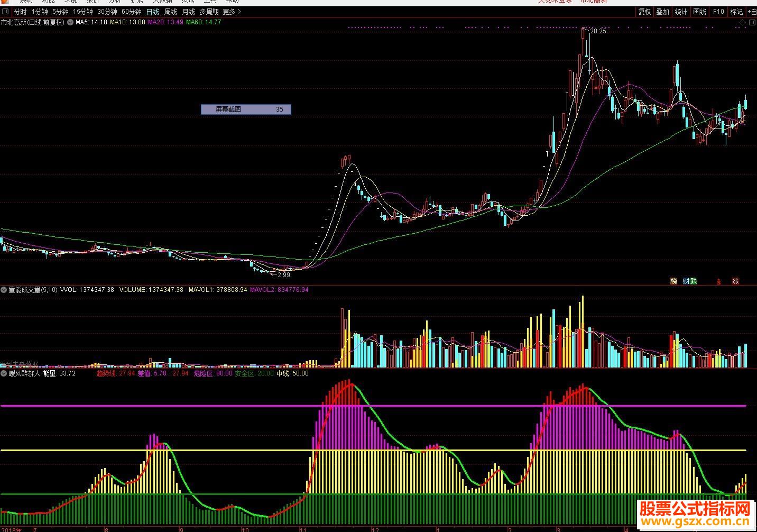Image resolution: width=757 pixels, height=532 pixels.
Task: Select the 日线 daily period
Action: click(152, 12)
